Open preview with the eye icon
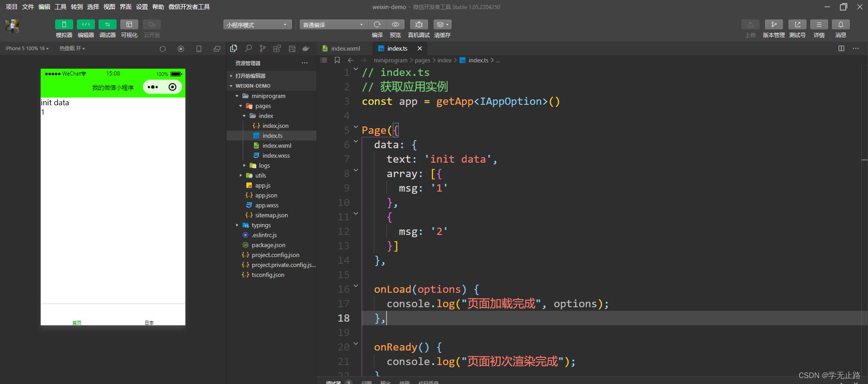The width and height of the screenshot is (868, 384). (x=395, y=24)
